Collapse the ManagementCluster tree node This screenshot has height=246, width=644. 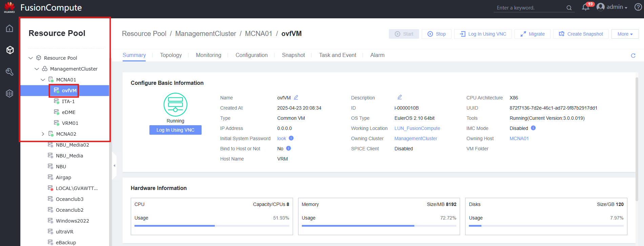[37, 69]
